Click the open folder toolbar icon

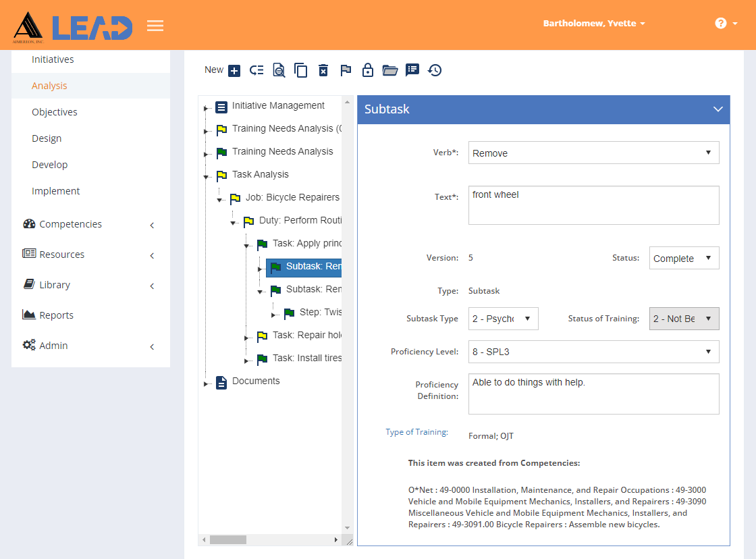389,70
